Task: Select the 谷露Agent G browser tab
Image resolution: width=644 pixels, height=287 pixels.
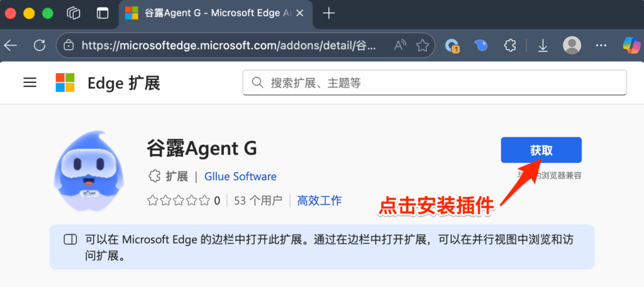Action: click(214, 13)
